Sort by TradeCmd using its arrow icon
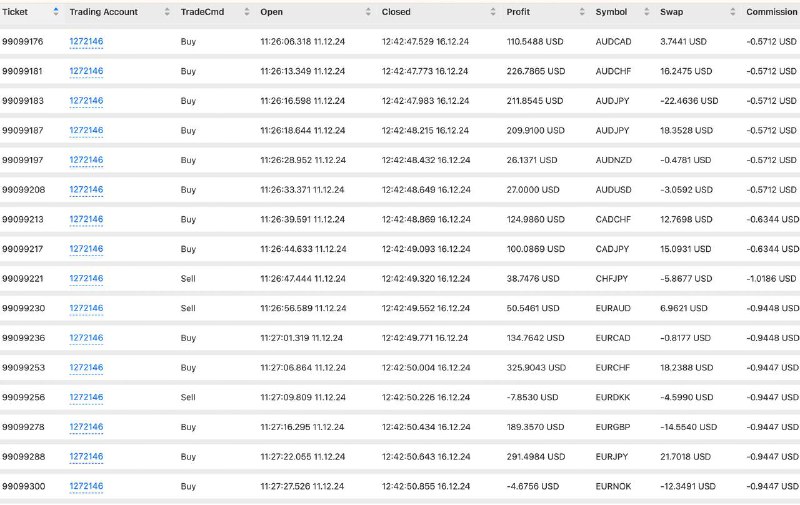Screen dimensions: 800x505 click(x=247, y=12)
